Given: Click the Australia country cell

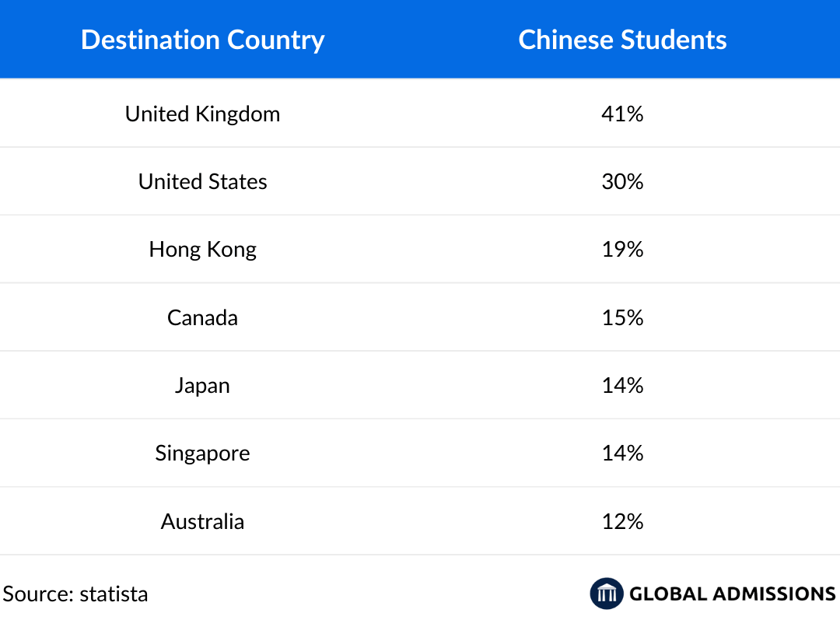Looking at the screenshot, I should 202,521.
